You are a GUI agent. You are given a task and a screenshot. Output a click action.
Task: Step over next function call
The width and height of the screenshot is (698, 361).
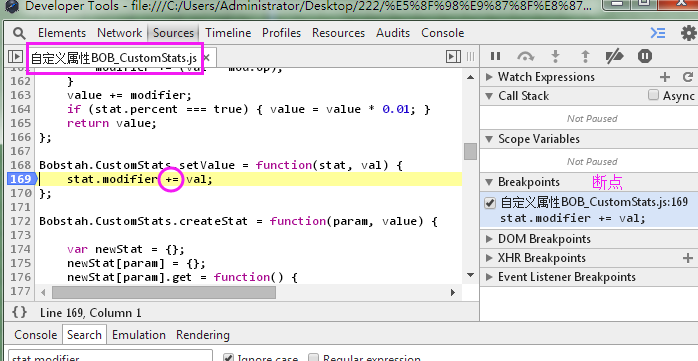pyautogui.click(x=526, y=56)
